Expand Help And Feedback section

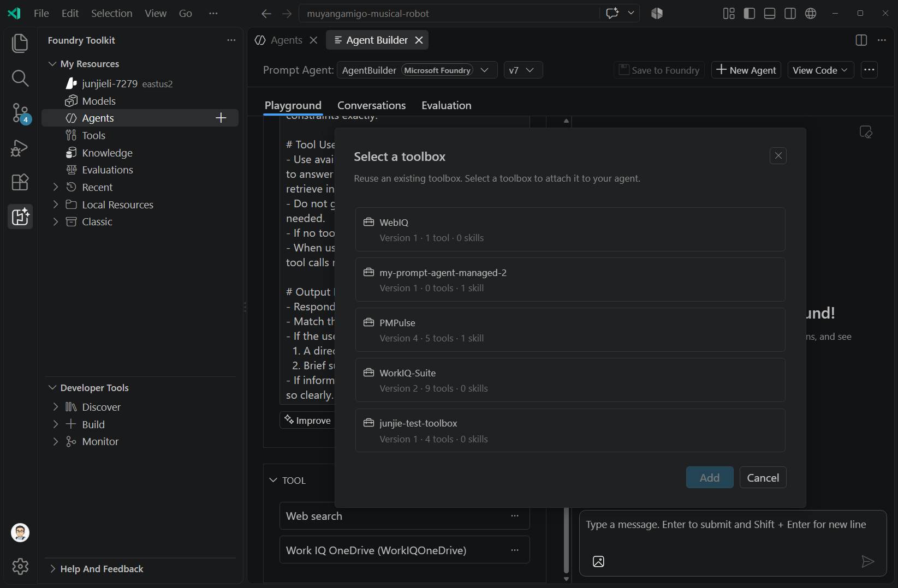52,569
